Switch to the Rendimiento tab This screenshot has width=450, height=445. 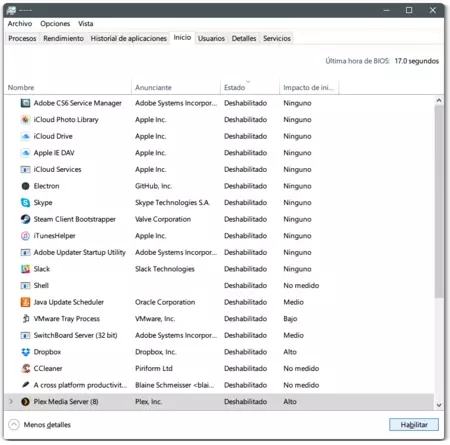63,38
